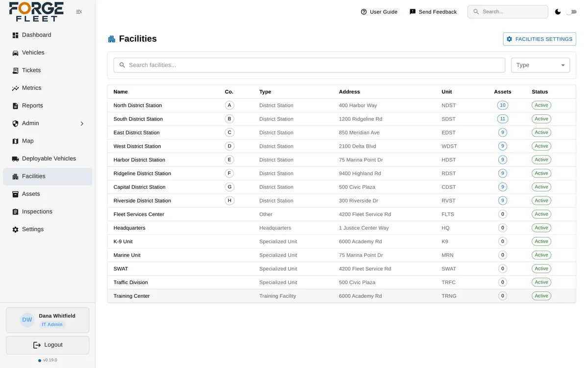
Task: Click the Forge Fleet logo
Action: click(x=36, y=12)
